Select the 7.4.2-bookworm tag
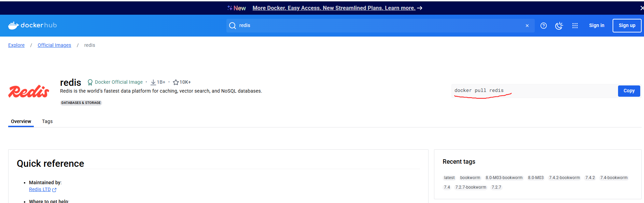The image size is (644, 203). pyautogui.click(x=564, y=178)
